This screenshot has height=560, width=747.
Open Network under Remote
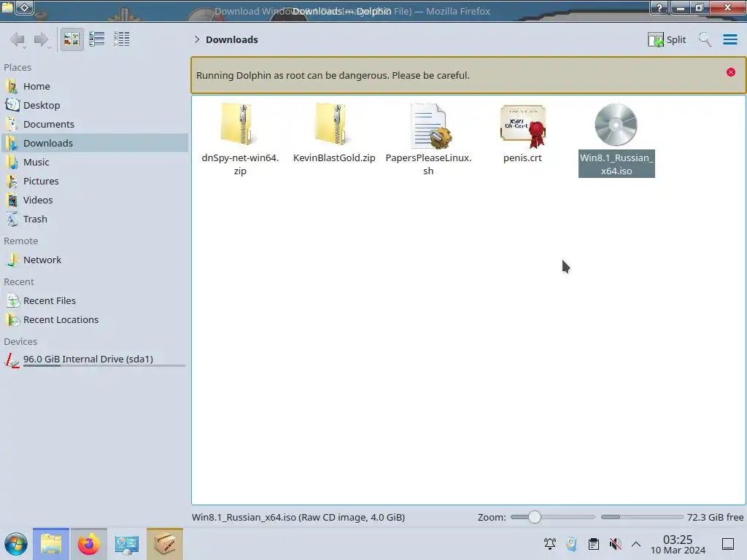[x=95, y=260]
